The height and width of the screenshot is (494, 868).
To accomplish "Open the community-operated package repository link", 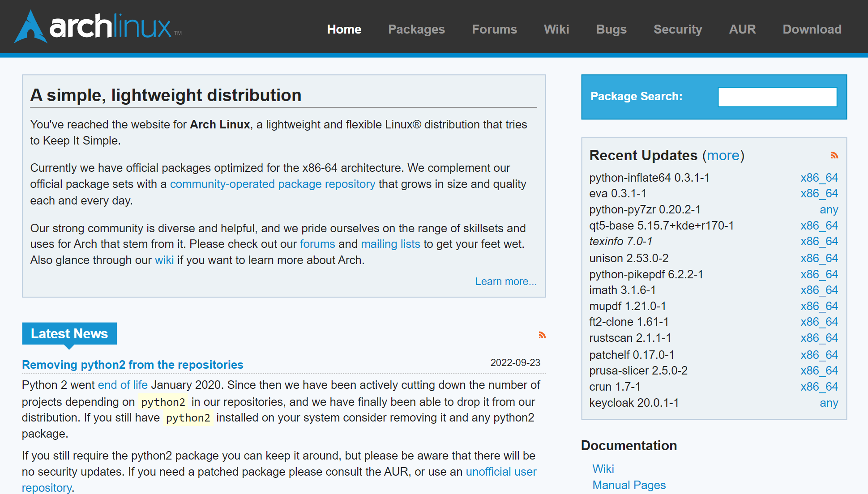I will click(273, 184).
